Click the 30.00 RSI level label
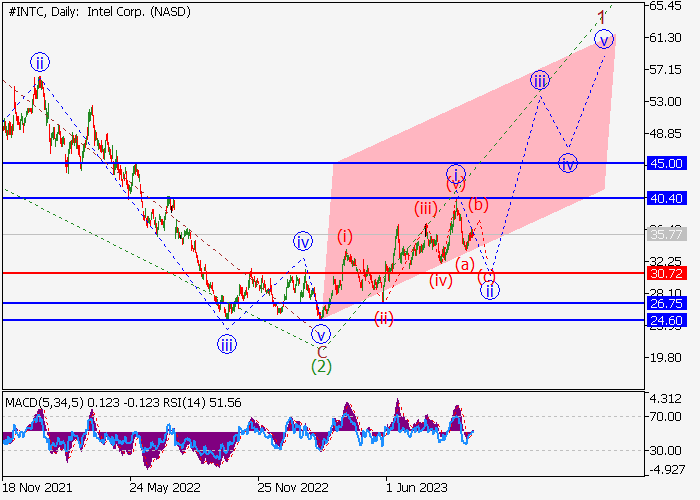Viewport: 700px width, 500px height. coord(666,451)
